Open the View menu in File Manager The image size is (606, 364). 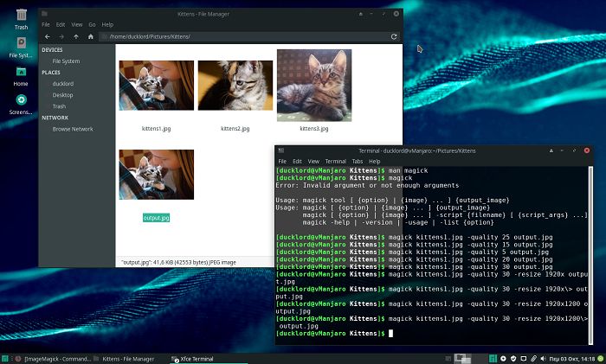pyautogui.click(x=77, y=24)
